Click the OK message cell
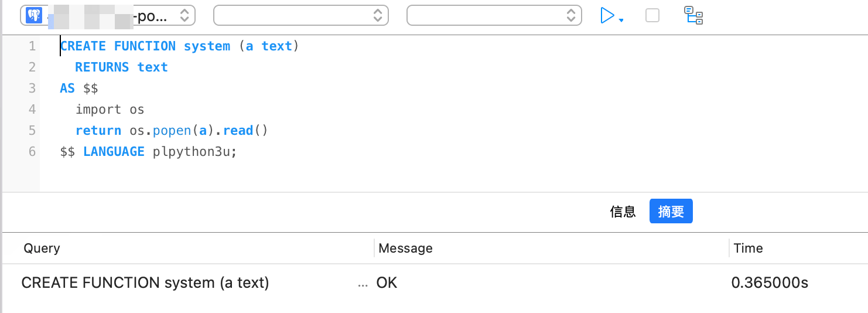Viewport: 868px width, 313px height. click(387, 283)
